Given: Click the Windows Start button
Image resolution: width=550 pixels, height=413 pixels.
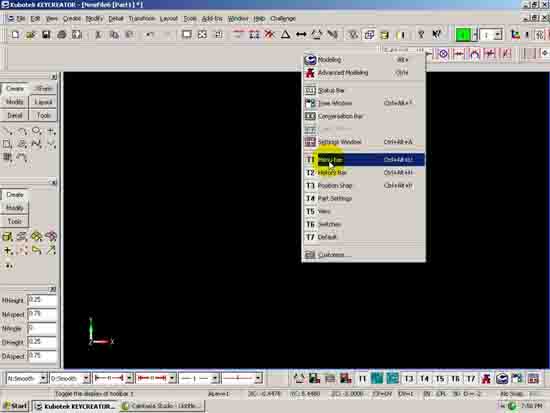Looking at the screenshot, I should pos(15,406).
